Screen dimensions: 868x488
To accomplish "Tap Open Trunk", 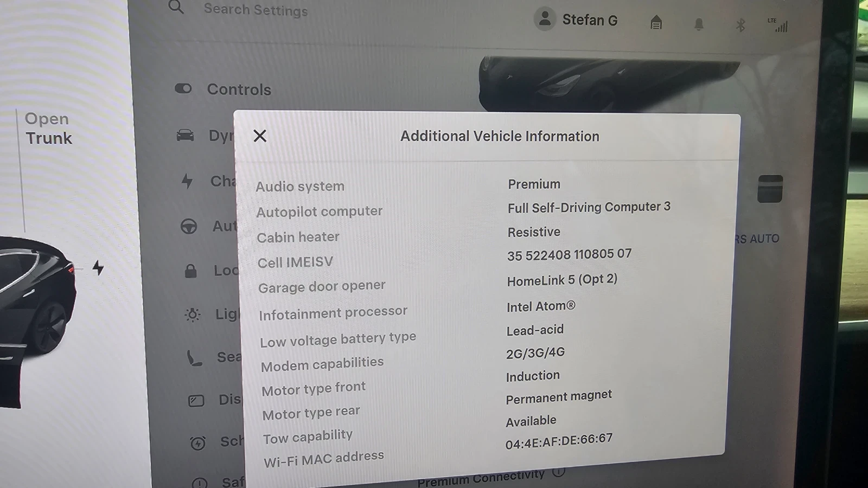I will 48,129.
